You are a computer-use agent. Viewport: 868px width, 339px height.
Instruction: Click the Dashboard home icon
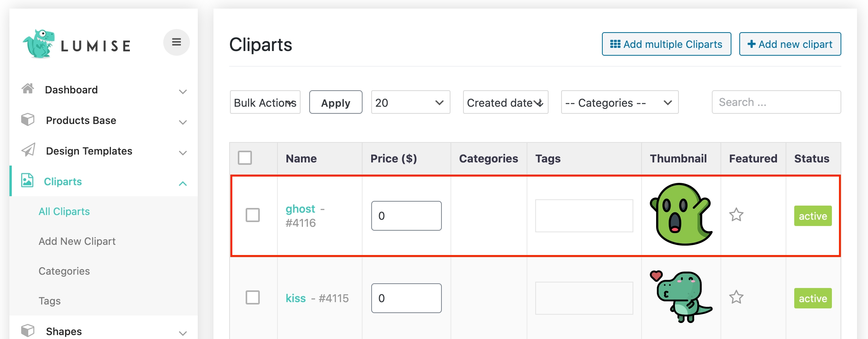click(28, 89)
